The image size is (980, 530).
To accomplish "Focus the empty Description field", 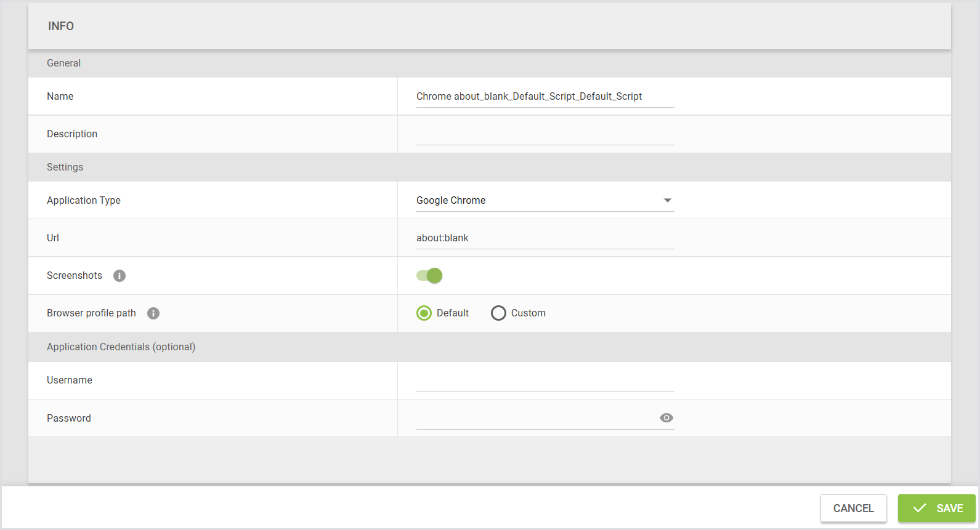I will pyautogui.click(x=545, y=134).
